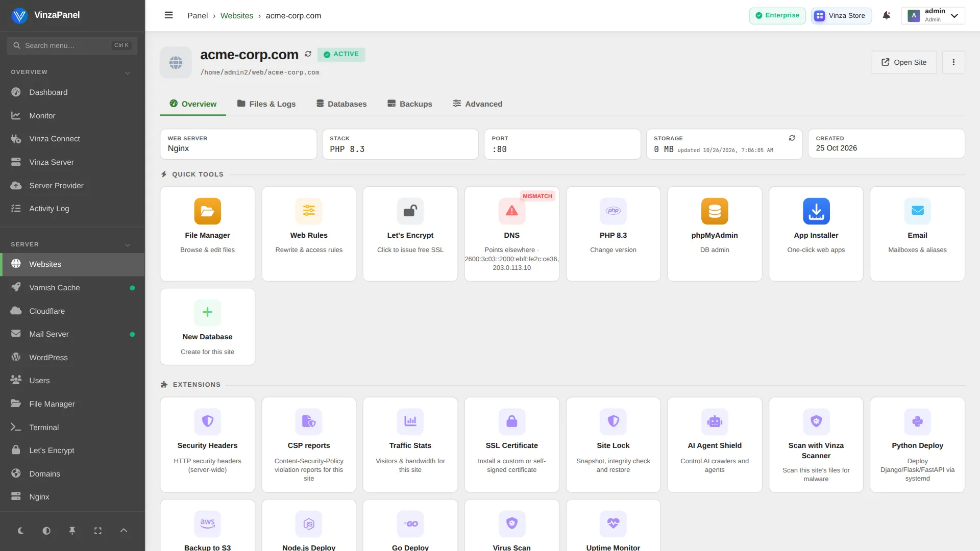Image resolution: width=980 pixels, height=551 pixels.
Task: Open the three-dot more options menu
Action: [x=953, y=62]
